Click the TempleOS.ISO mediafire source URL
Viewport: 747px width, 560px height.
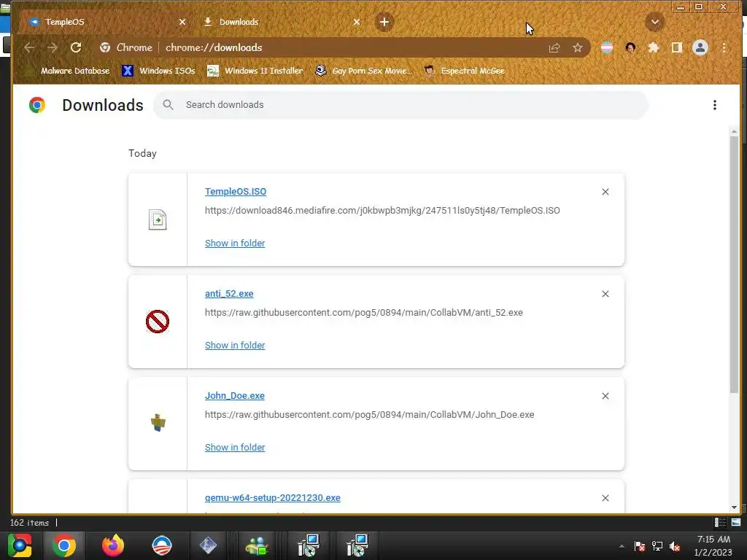click(x=382, y=211)
